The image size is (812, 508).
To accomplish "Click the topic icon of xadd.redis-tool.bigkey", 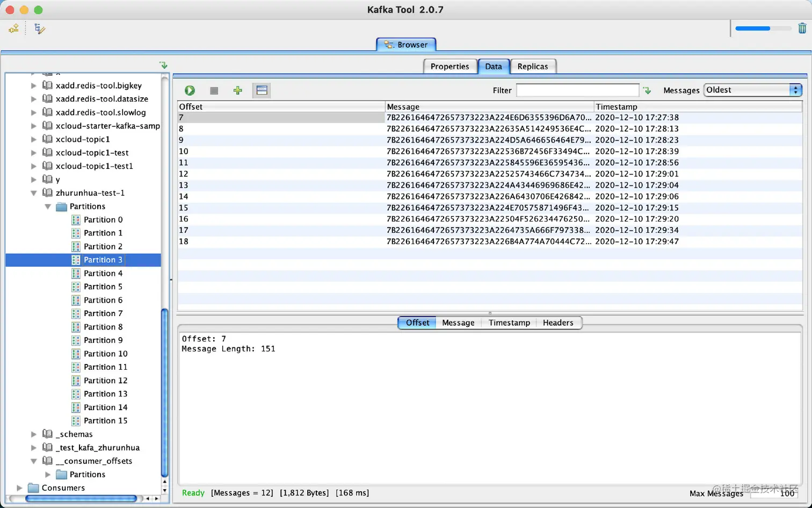I will coord(47,85).
